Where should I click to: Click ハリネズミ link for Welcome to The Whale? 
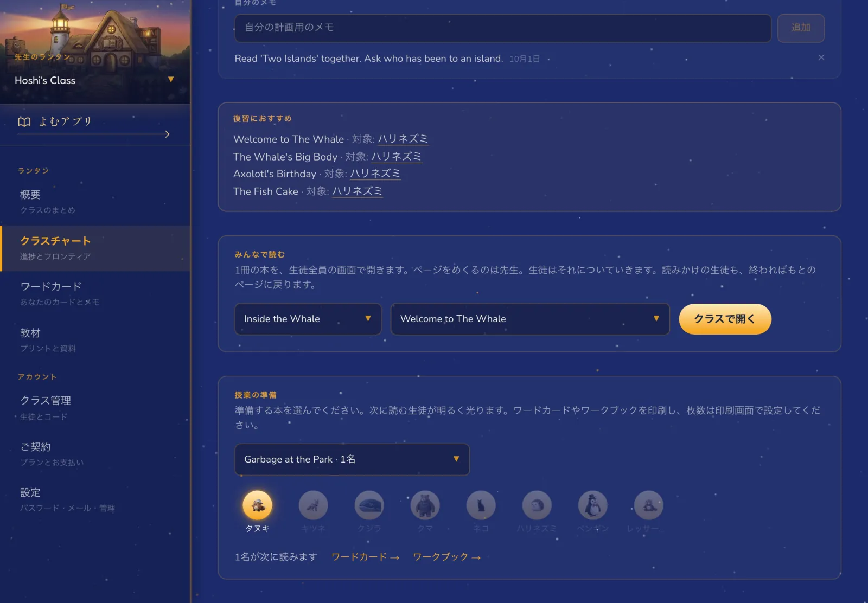[x=403, y=139]
